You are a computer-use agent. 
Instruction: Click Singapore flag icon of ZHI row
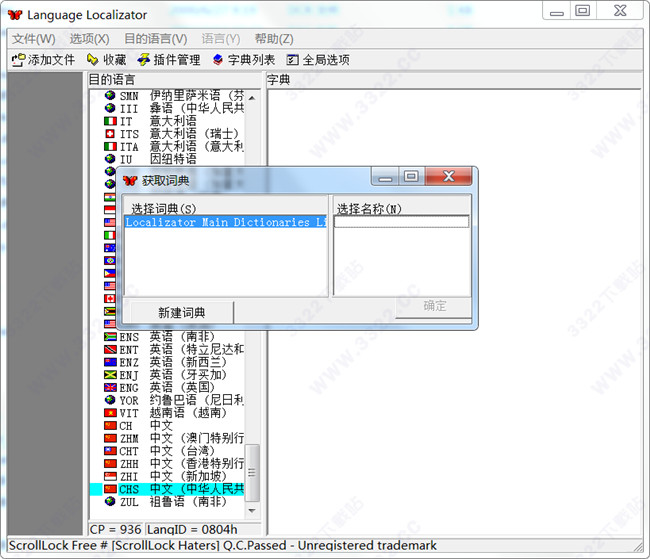coord(110,476)
